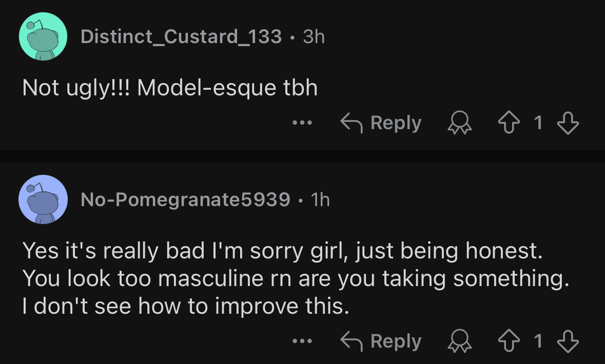
Task: Upvote the No-Pomegranate5939 comment
Action: pyautogui.click(x=509, y=341)
